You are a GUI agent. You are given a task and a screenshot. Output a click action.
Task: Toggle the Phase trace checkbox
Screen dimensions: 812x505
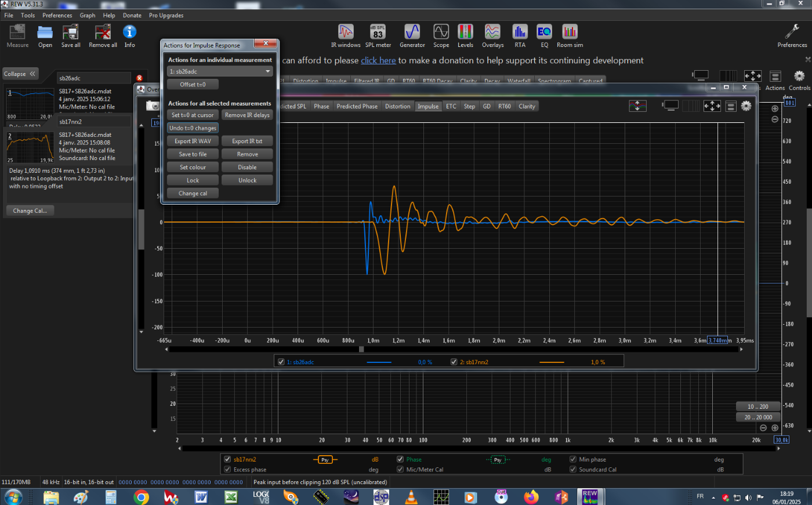[x=400, y=459]
